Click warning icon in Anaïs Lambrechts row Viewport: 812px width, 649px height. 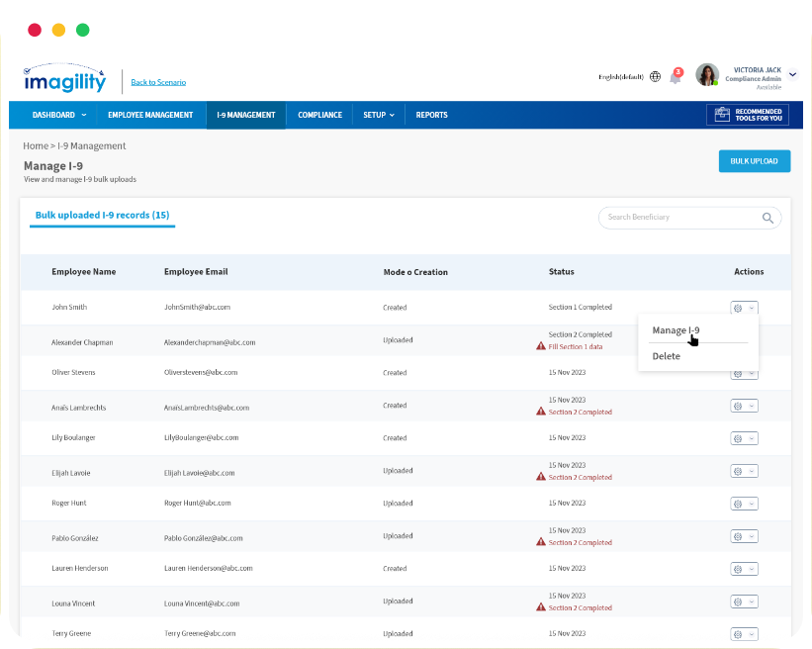[x=541, y=412]
